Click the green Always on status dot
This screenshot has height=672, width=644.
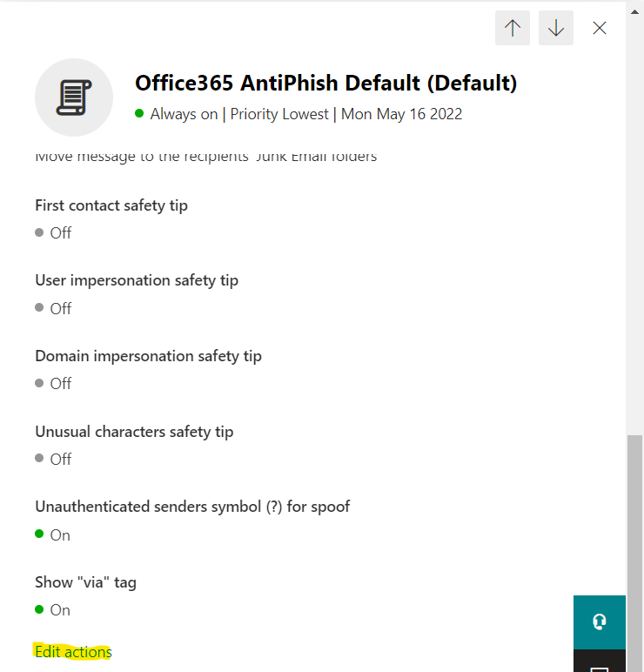point(139,113)
